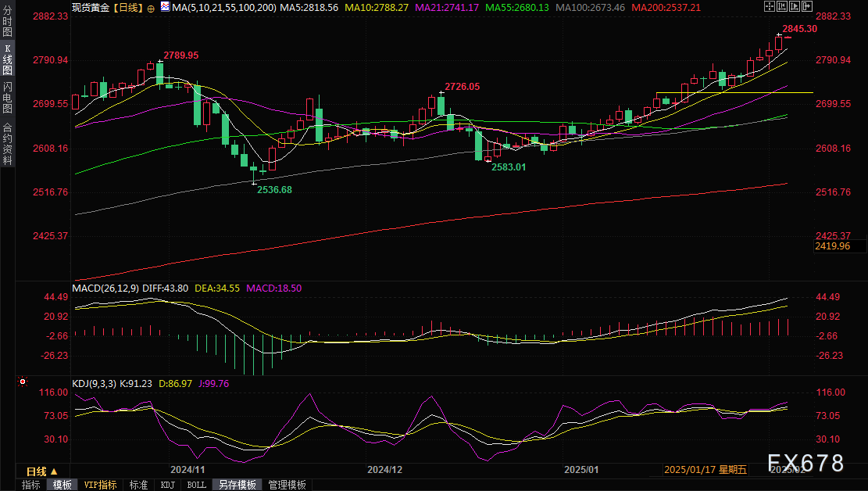Click 另存模板 to save template
Image resolution: width=868 pixels, height=491 pixels.
235,485
